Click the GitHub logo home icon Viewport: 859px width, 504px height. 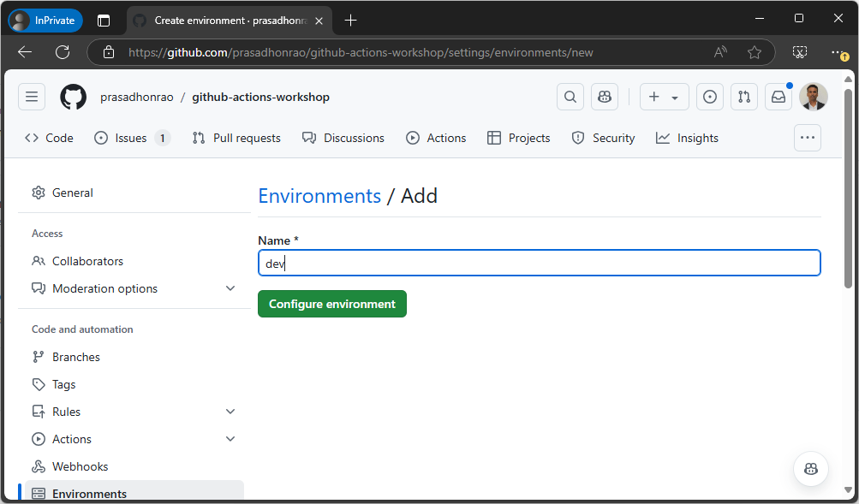click(x=74, y=97)
